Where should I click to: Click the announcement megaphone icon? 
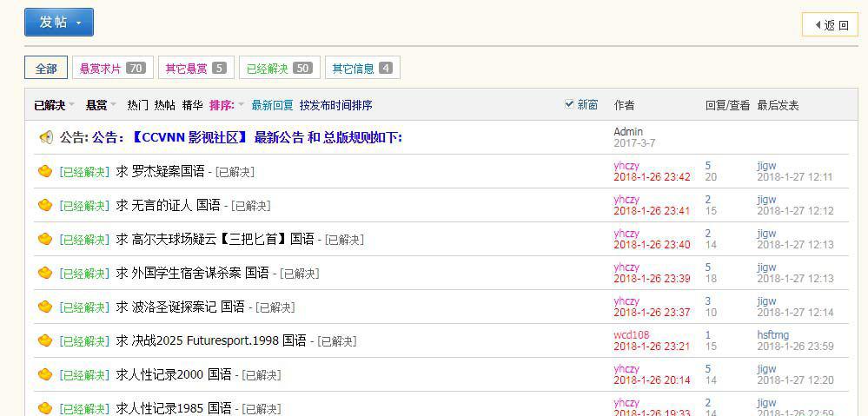point(46,137)
